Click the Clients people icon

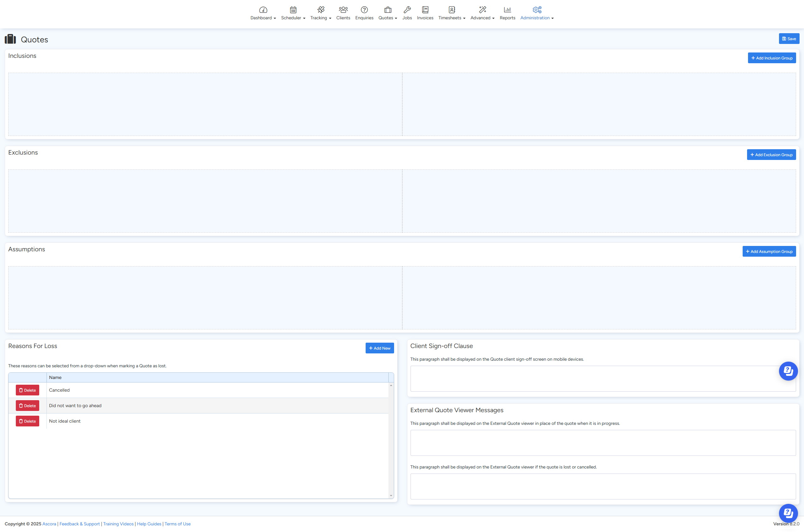[x=343, y=9]
